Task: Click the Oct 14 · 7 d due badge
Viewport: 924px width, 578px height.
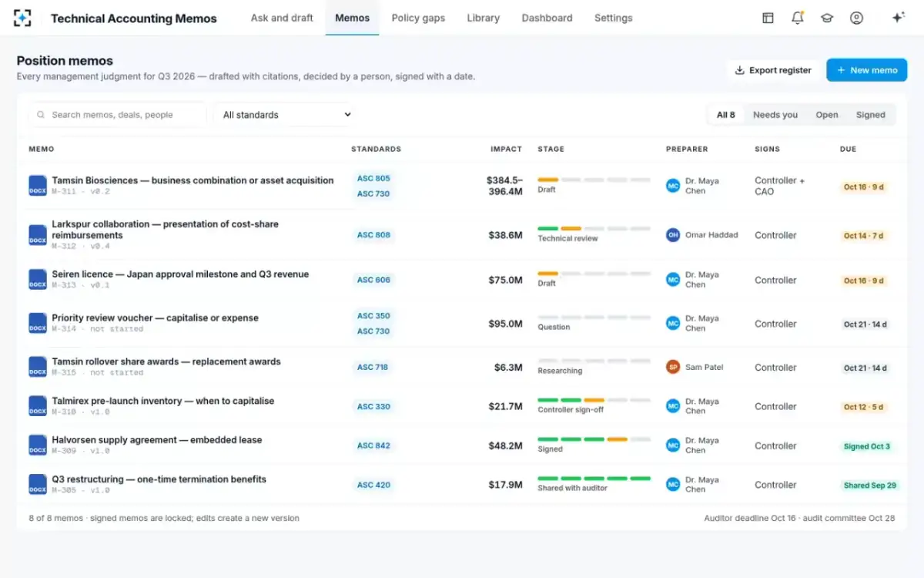Action: tap(863, 236)
